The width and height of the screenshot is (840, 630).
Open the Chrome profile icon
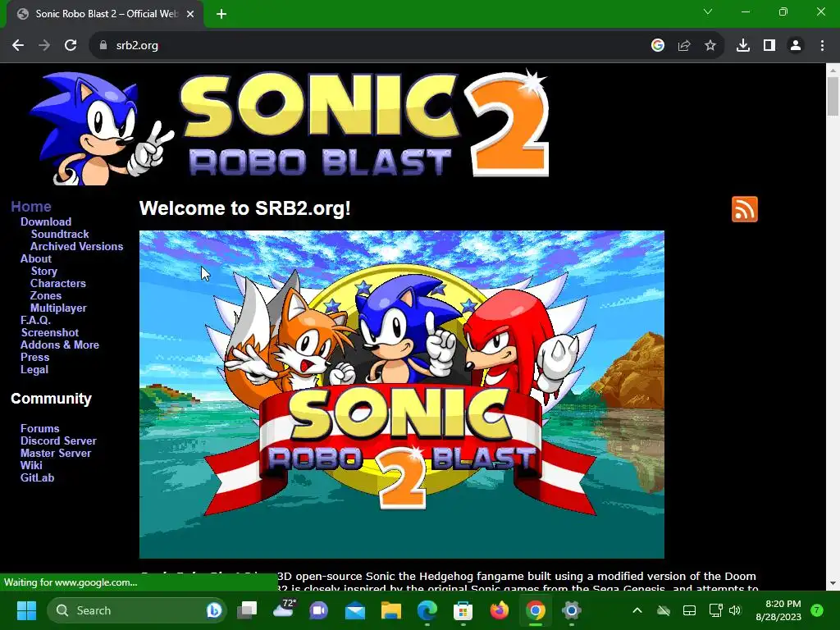point(796,46)
